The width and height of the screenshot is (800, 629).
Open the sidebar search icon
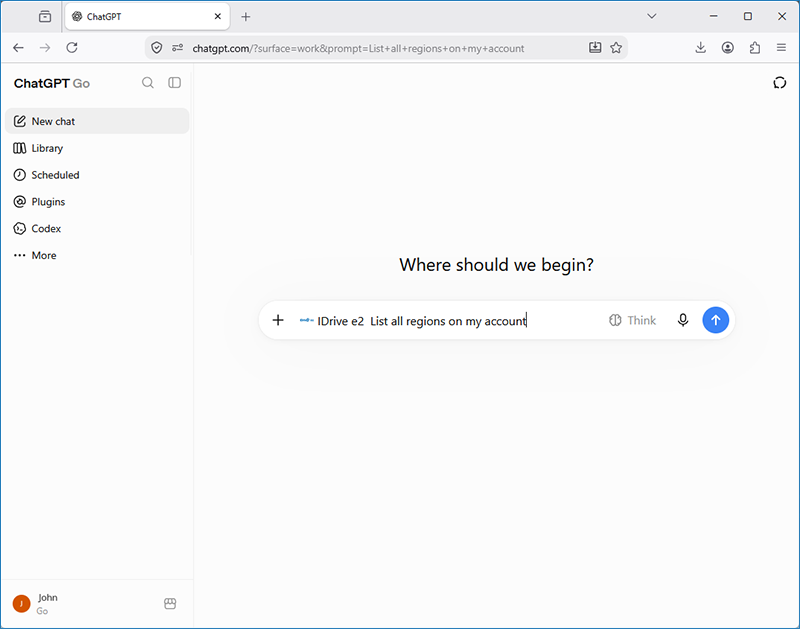148,83
